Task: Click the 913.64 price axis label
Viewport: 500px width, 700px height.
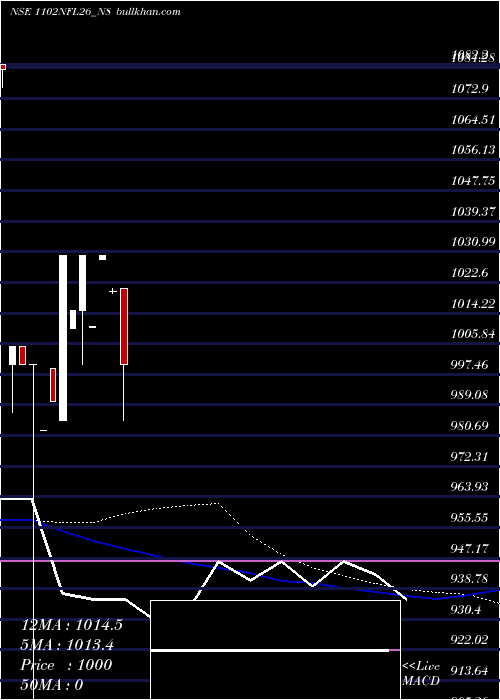Action: (x=471, y=671)
